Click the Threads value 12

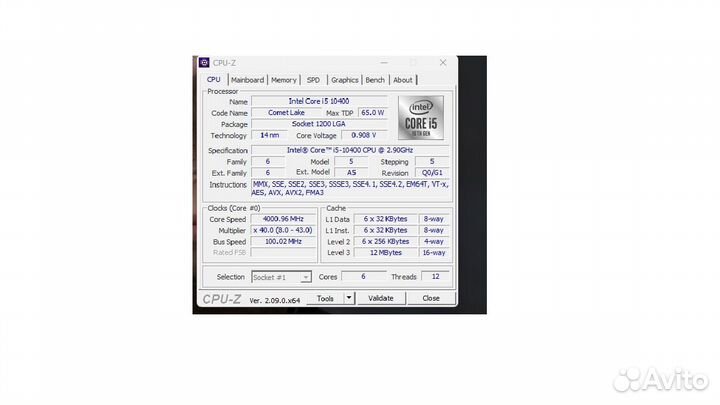(x=435, y=276)
